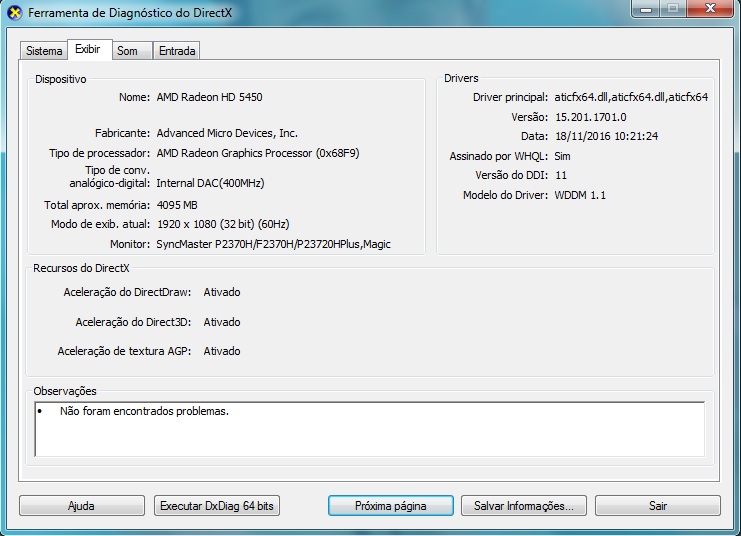Click Executar DxDiag 64 bits button
Screen dimensions: 741x536
[x=217, y=506]
